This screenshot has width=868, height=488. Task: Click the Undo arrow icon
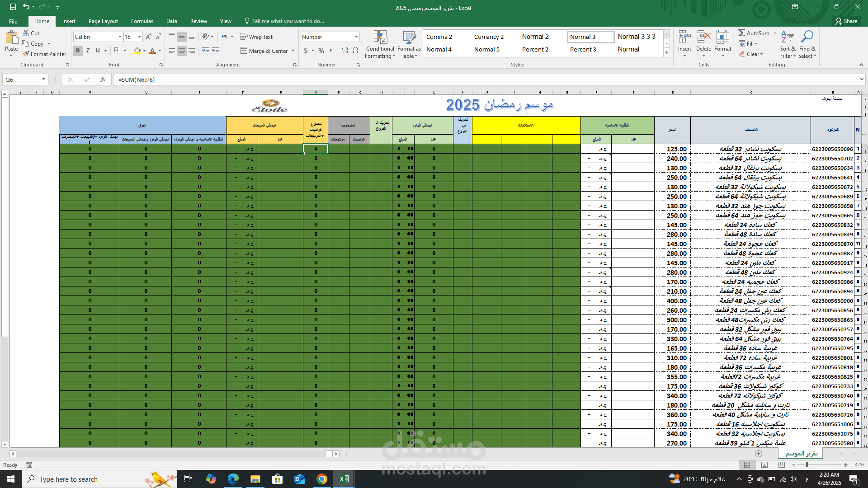click(26, 7)
